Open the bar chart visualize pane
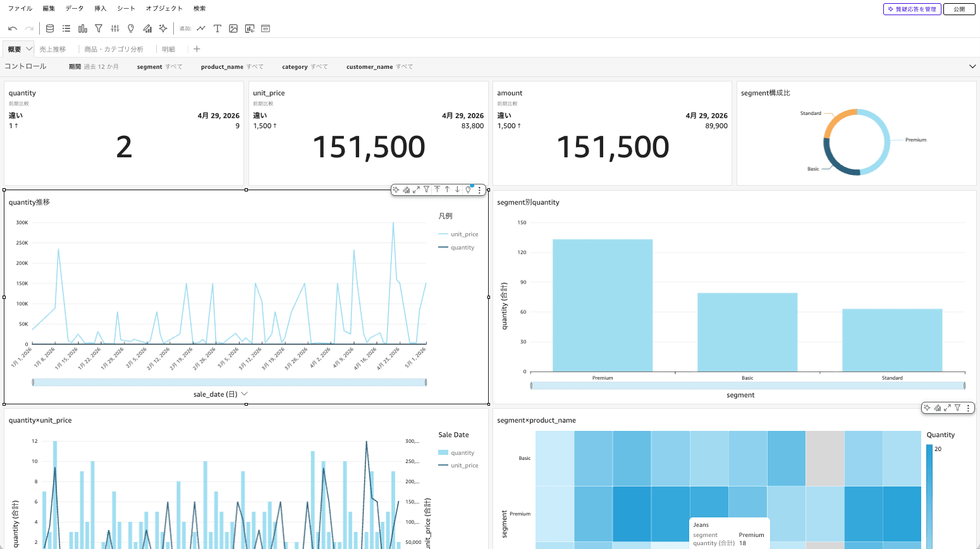This screenshot has width=980, height=549. click(x=83, y=28)
